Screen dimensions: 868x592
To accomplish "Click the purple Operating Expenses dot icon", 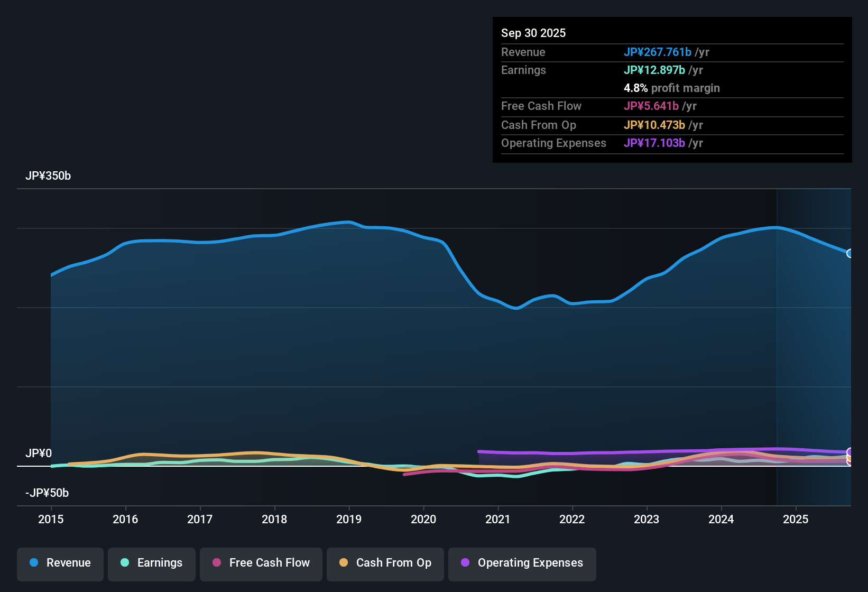I will tap(465, 563).
